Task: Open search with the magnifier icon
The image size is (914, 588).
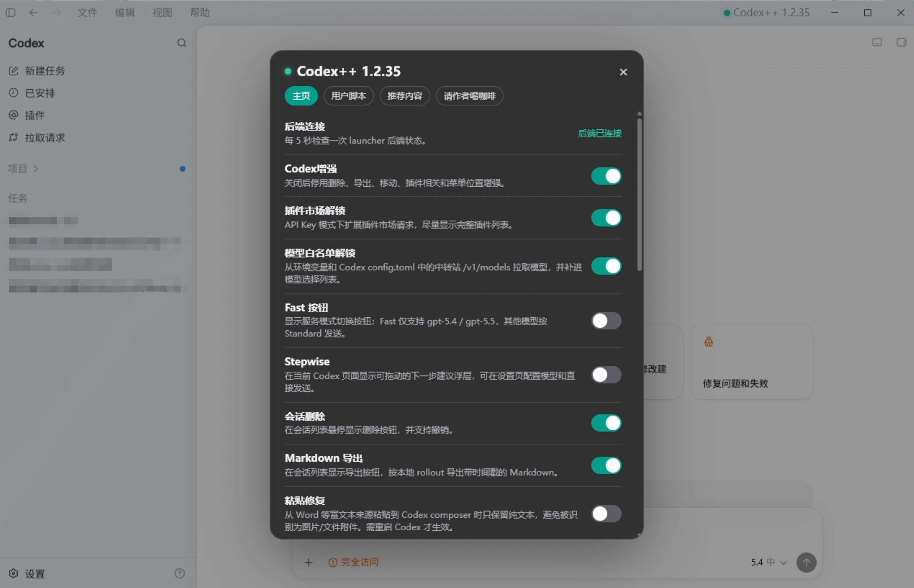Action: [182, 43]
